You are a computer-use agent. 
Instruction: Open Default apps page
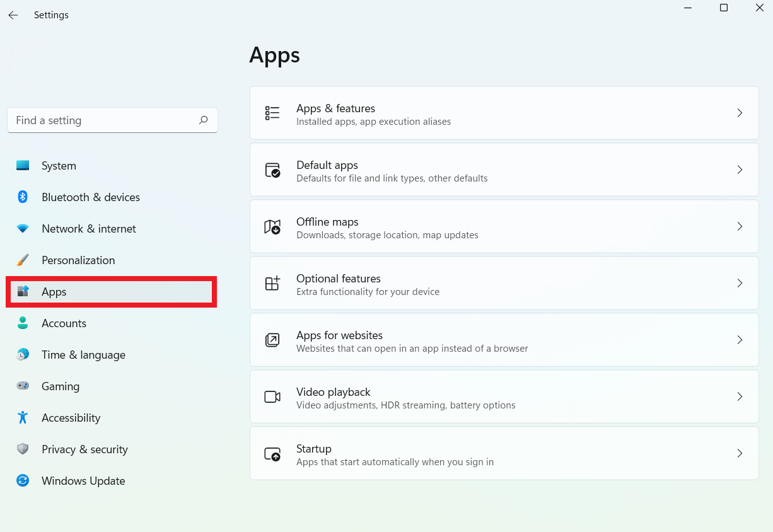(504, 170)
